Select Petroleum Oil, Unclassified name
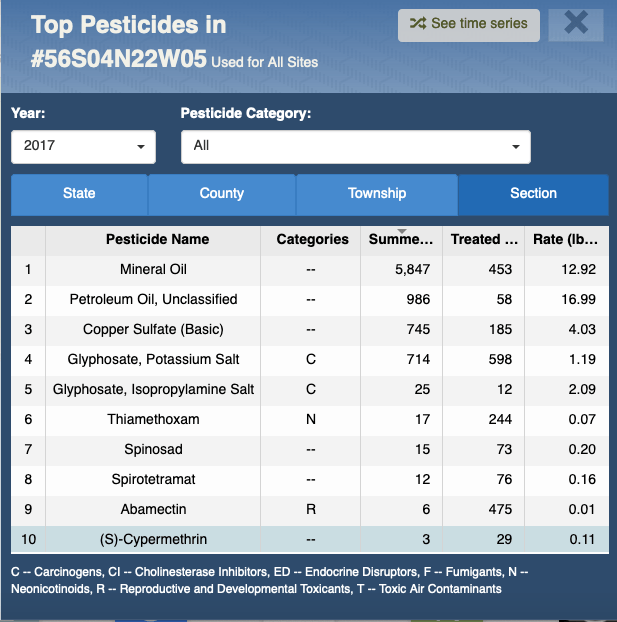 coord(153,299)
